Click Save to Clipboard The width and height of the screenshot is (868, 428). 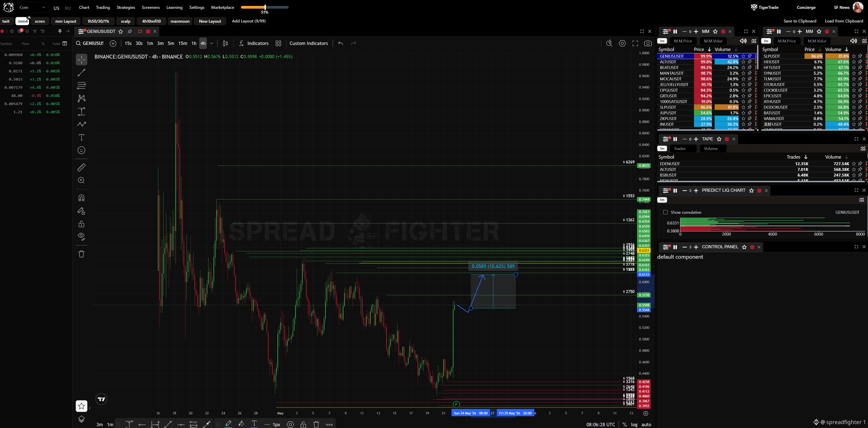point(799,21)
